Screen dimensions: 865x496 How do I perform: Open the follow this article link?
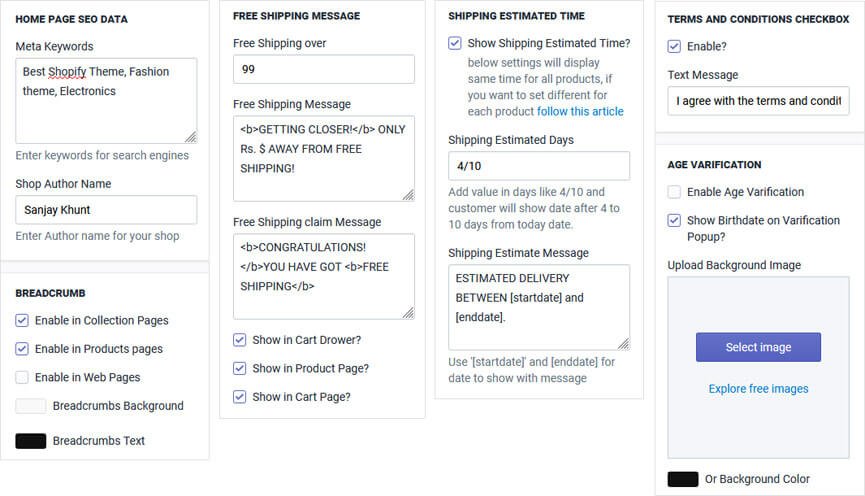(x=580, y=111)
